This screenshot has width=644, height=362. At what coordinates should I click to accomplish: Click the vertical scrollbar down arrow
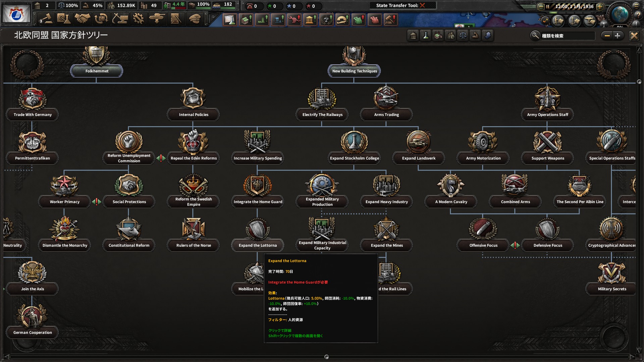point(639,351)
